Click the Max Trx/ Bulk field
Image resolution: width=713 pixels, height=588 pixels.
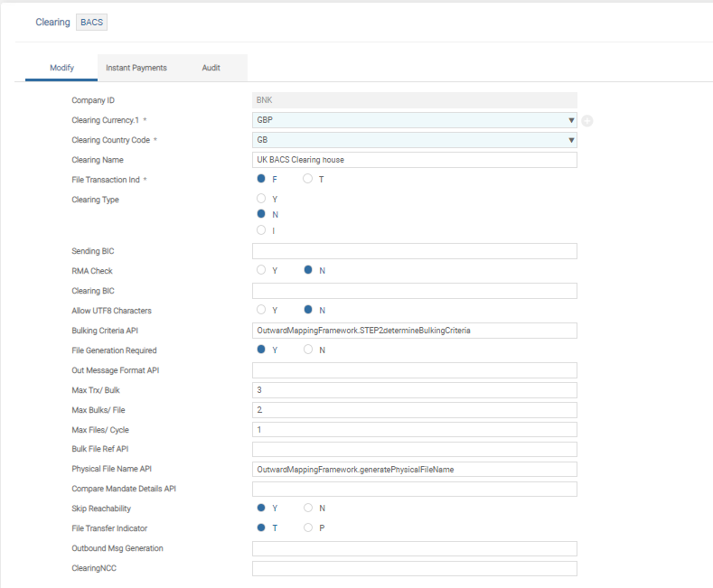point(414,390)
